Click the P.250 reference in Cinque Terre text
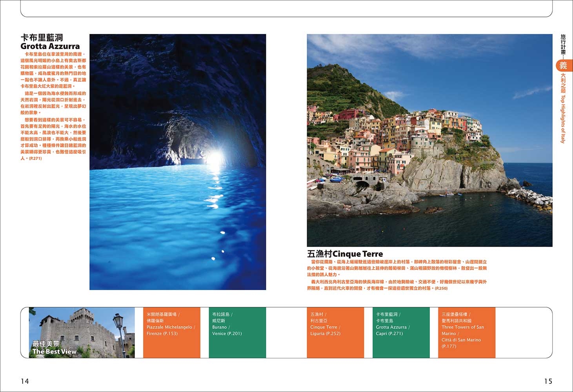 tap(441, 288)
